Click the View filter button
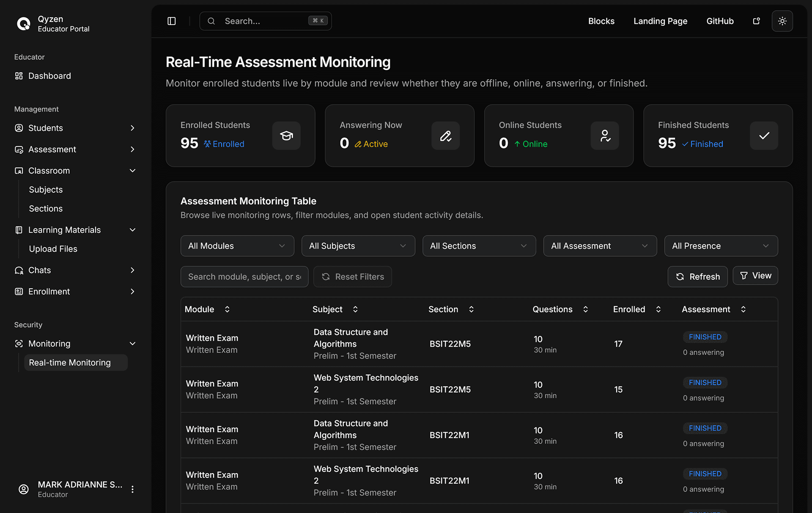 pos(755,276)
